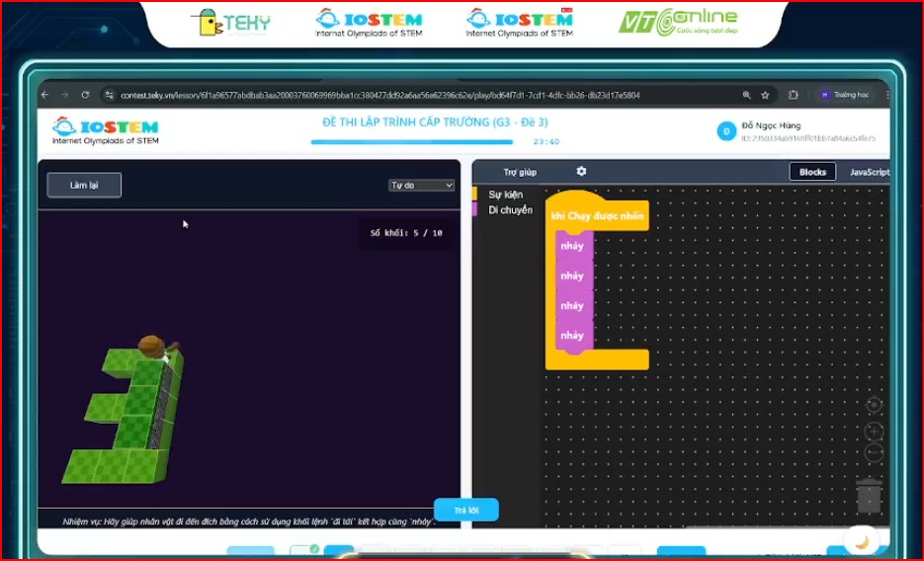
Task: Click the 'Trả lời' answer button
Action: coord(465,510)
